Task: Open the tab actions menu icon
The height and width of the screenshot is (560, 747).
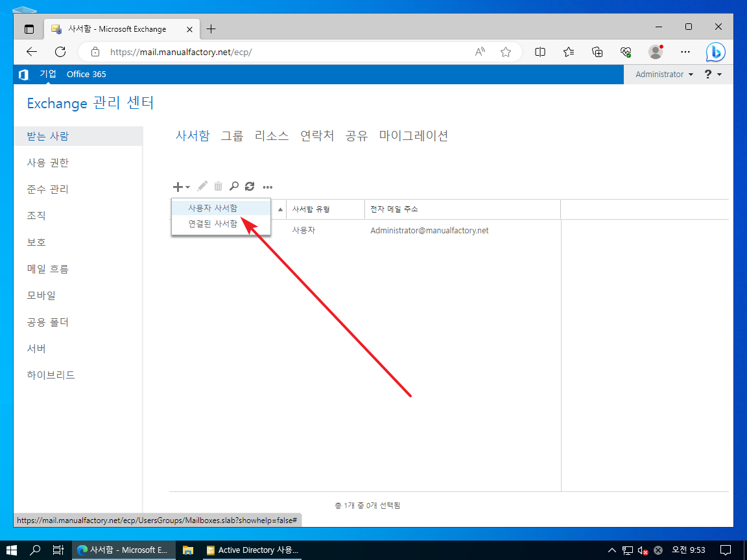Action: (29, 29)
